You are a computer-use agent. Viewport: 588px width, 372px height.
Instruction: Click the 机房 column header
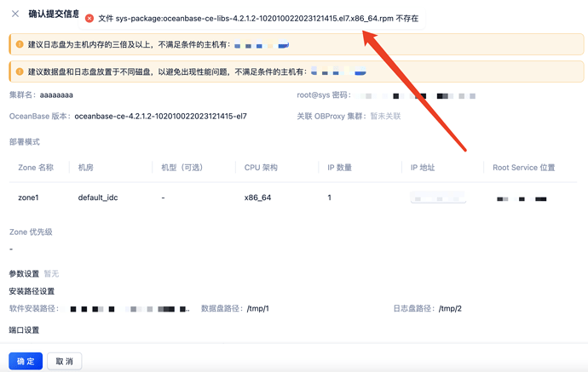pos(85,168)
